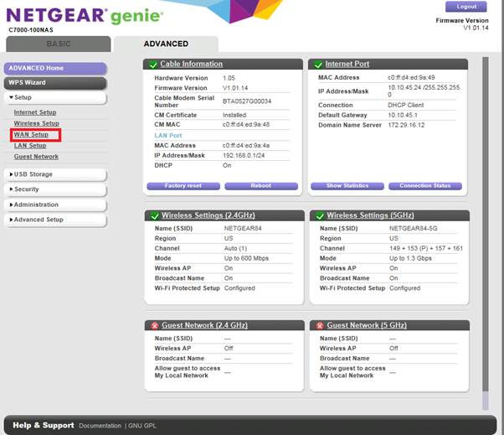The image size is (504, 435).
Task: Click the Factory reset button
Action: (183, 186)
